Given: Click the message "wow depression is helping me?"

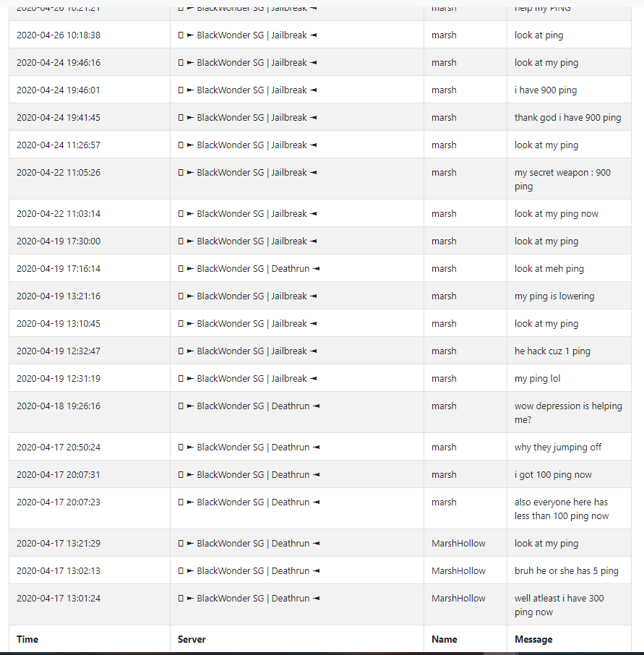Looking at the screenshot, I should coord(568,413).
